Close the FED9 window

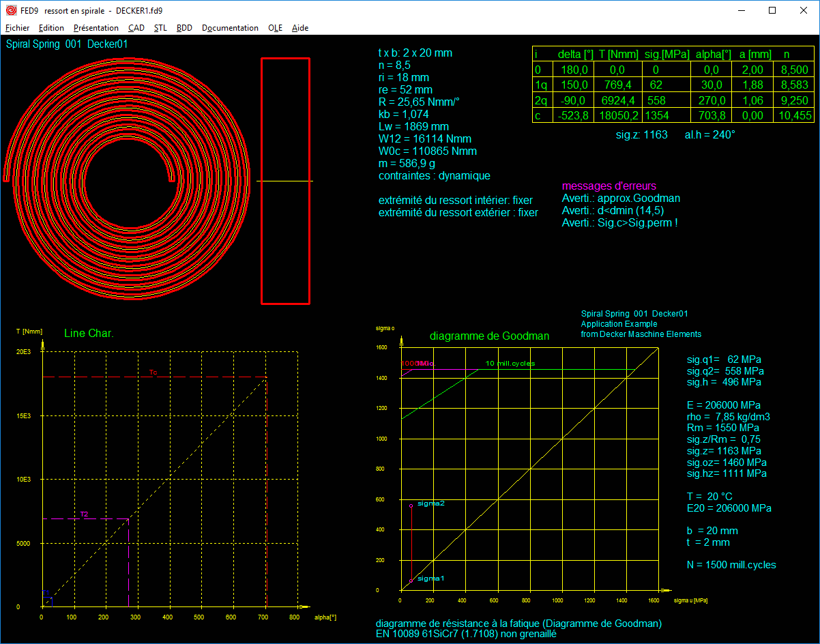(804, 11)
